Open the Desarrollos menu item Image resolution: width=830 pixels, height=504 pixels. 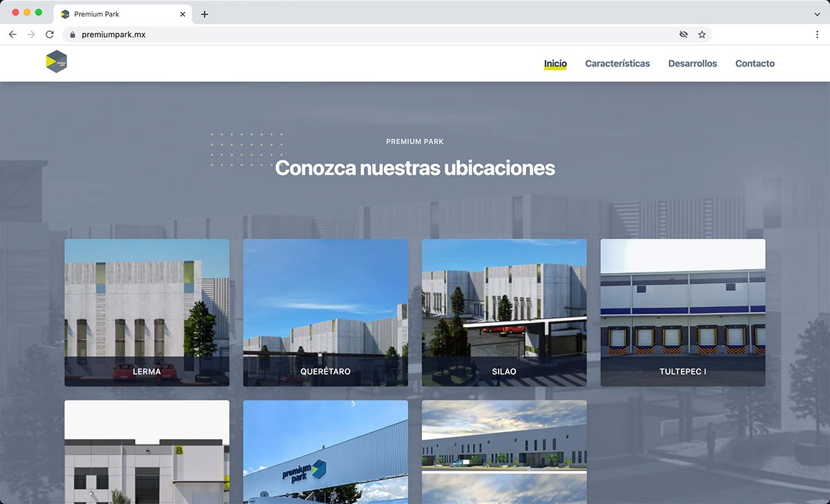tap(692, 64)
